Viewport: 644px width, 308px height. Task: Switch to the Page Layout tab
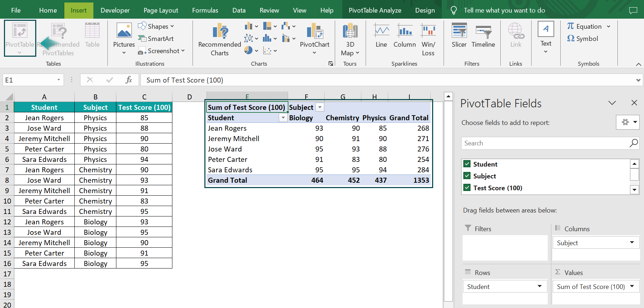tap(161, 10)
